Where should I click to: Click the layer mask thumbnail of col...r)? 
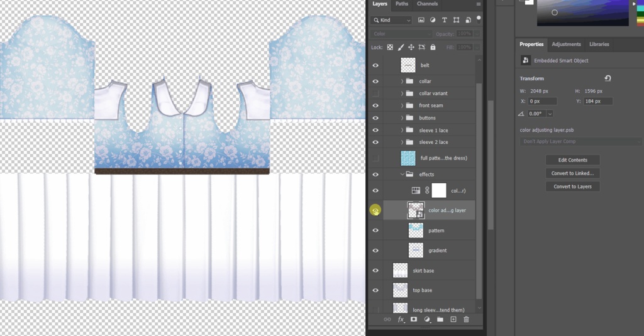click(438, 190)
